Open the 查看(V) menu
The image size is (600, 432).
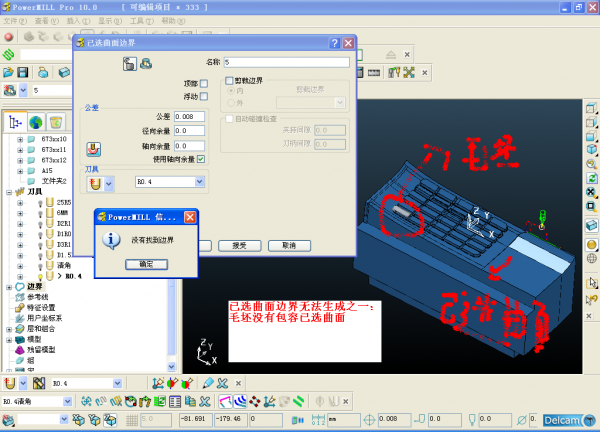point(47,21)
